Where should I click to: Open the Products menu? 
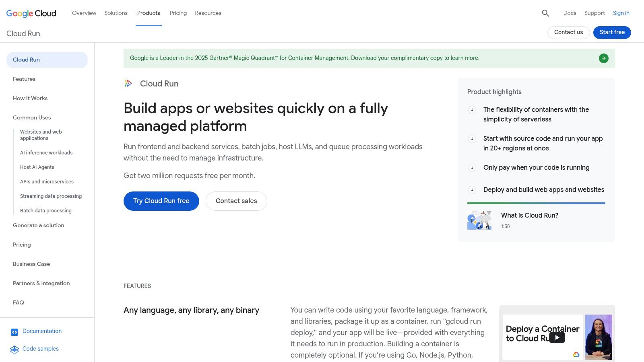coord(149,13)
